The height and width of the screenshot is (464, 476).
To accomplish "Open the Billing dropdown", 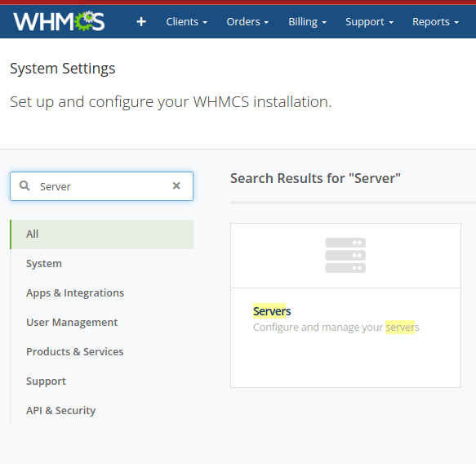I will (307, 21).
